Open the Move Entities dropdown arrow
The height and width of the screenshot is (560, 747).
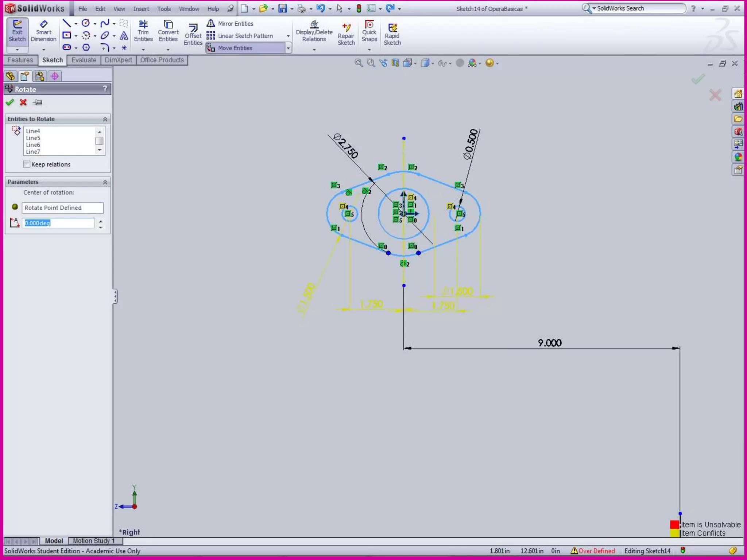click(x=288, y=48)
